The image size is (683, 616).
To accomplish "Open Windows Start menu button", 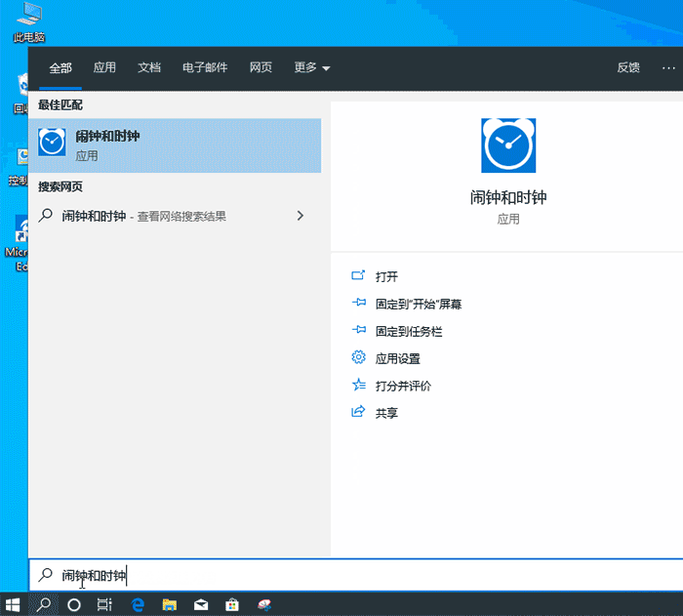I will point(14,604).
